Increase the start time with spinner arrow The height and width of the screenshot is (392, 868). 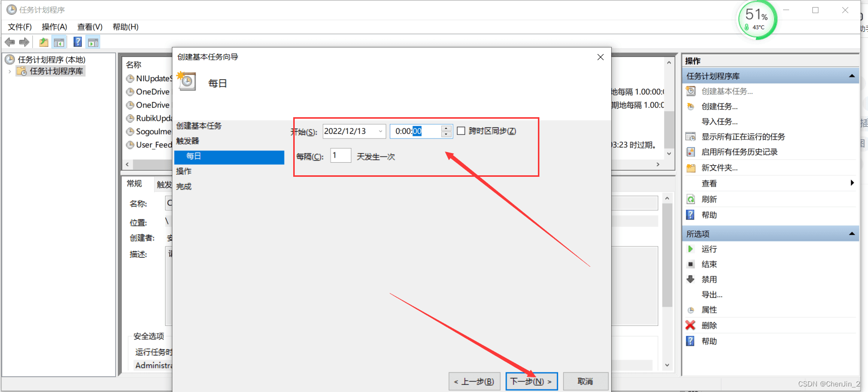[446, 128]
